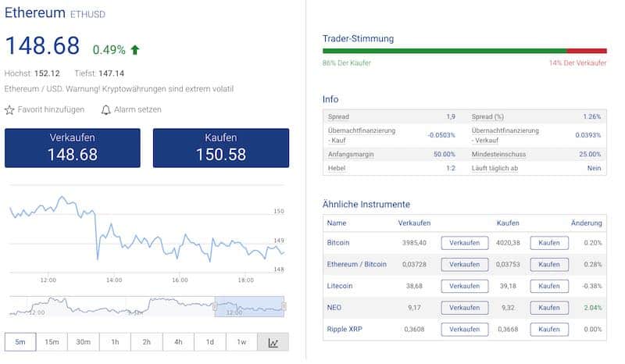Screen dimensions: 625x364
Task: Click the ETHUSD ticker symbol
Action: click(87, 14)
